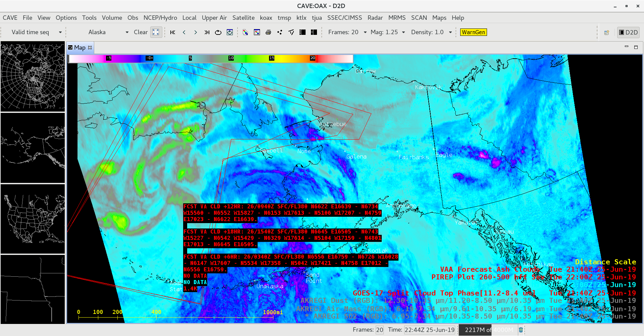Open the SSEC/CIMSS menu
This screenshot has height=336, width=644.
(x=345, y=18)
